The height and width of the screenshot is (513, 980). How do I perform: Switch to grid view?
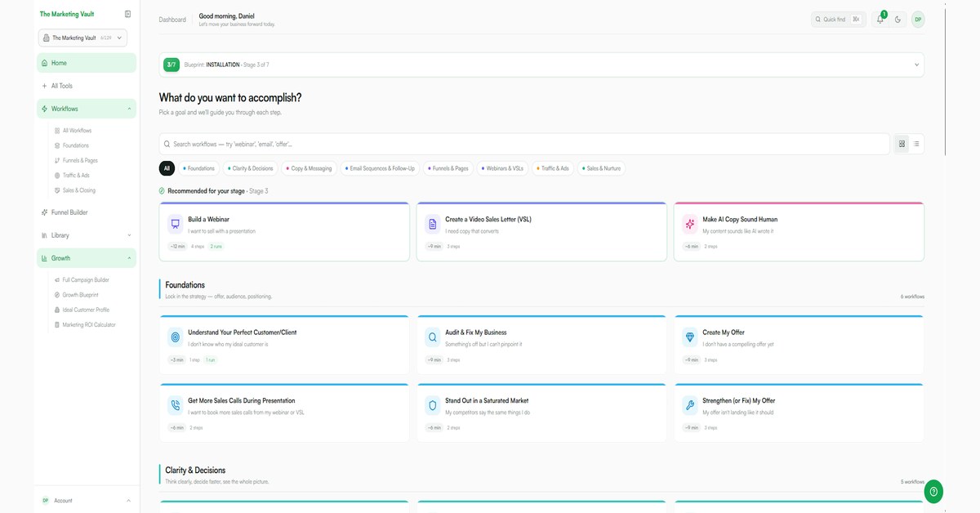pyautogui.click(x=902, y=144)
